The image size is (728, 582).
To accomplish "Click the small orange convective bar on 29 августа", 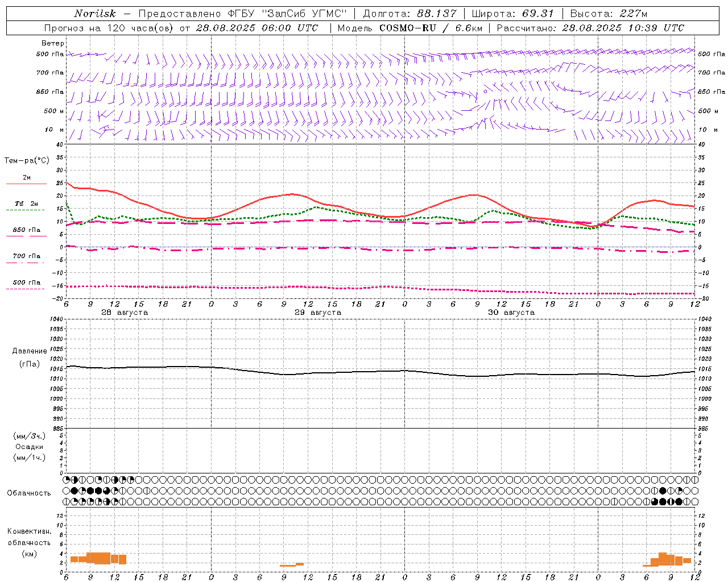I will click(x=292, y=564).
